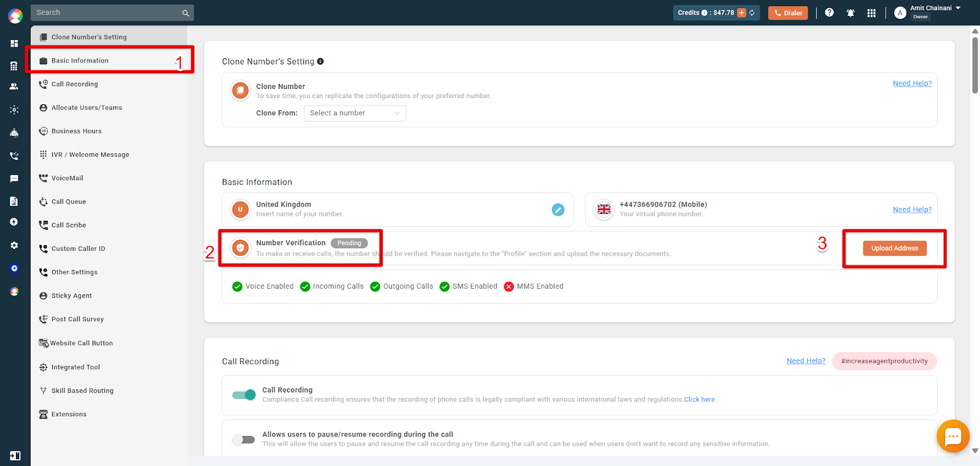Click the UK flag icon
Image resolution: width=980 pixels, height=466 pixels.
(604, 209)
